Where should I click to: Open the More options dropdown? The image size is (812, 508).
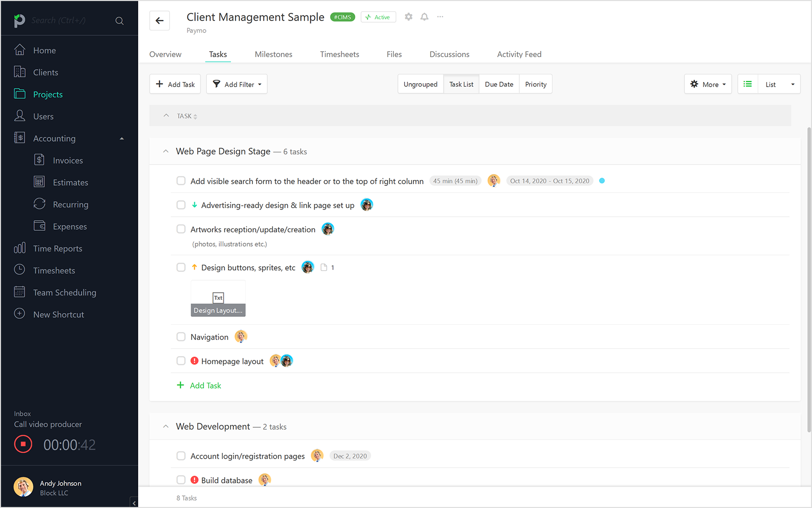click(x=708, y=84)
